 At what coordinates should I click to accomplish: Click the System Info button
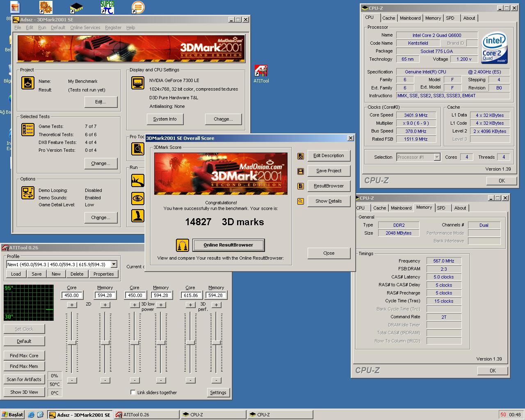click(x=165, y=119)
